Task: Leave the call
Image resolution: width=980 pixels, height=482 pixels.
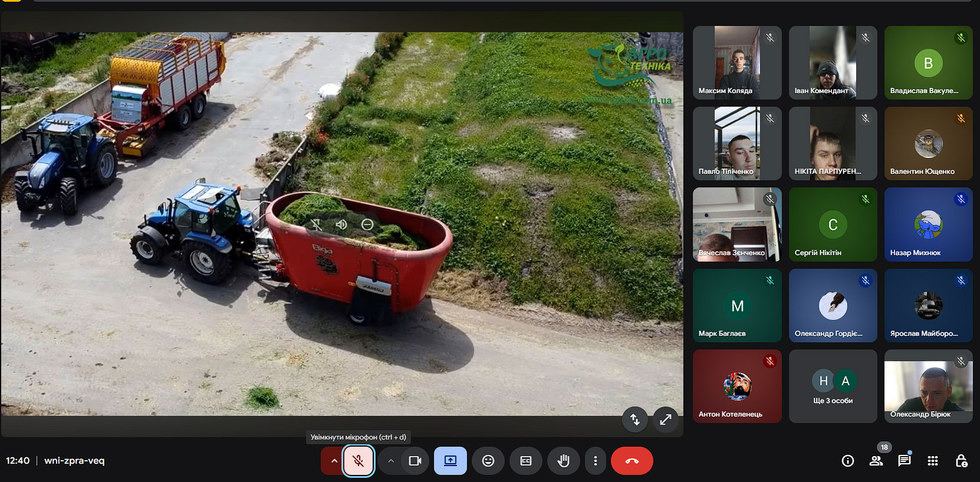Action: 632,461
